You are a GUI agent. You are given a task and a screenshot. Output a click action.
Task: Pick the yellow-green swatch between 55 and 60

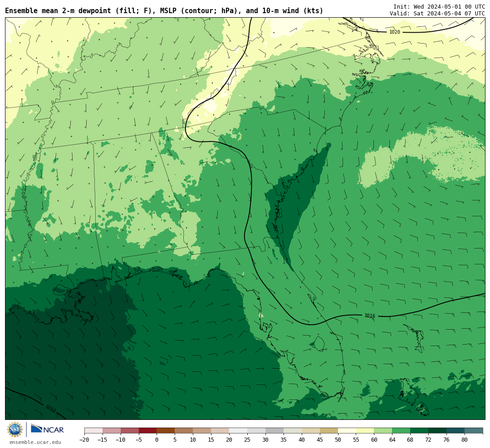[x=365, y=430]
